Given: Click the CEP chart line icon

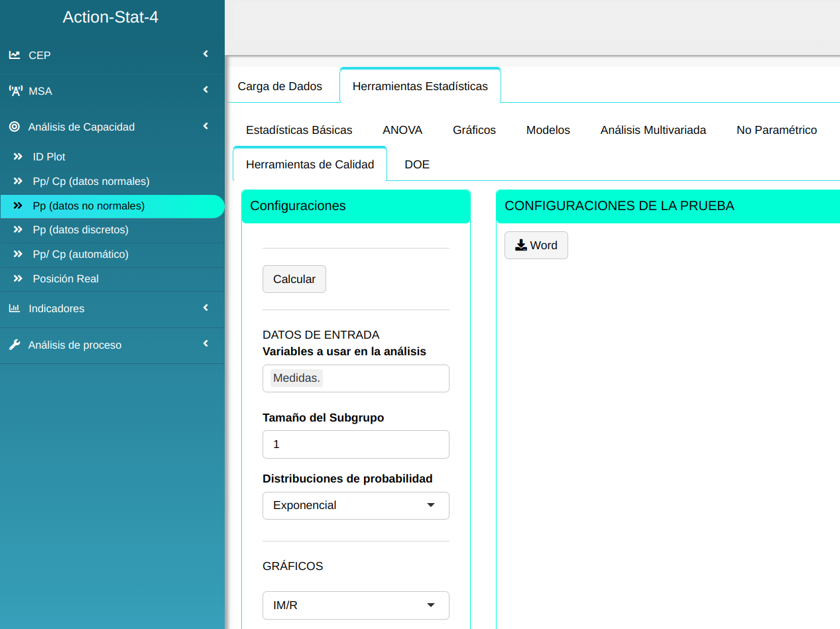Looking at the screenshot, I should point(14,55).
